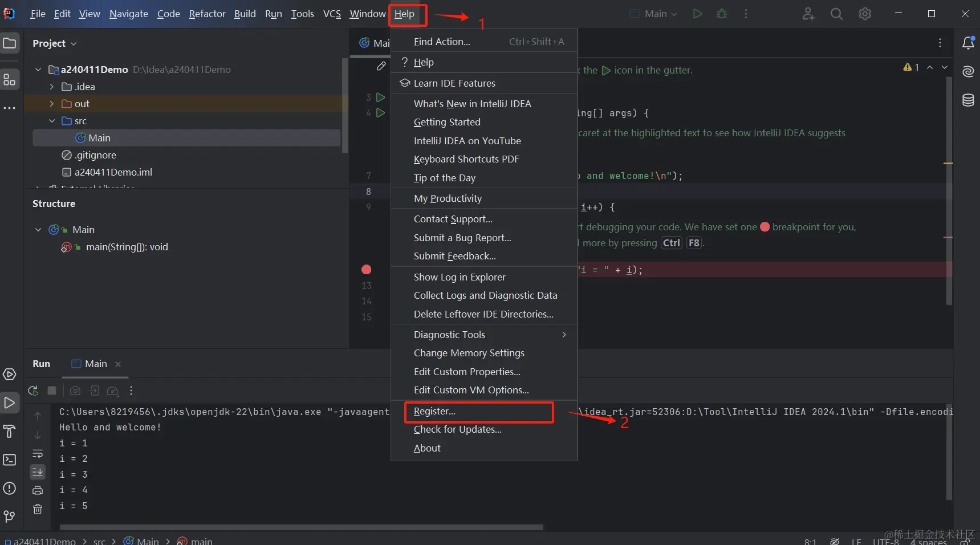
Task: Open the Project tool window icon
Action: point(10,43)
